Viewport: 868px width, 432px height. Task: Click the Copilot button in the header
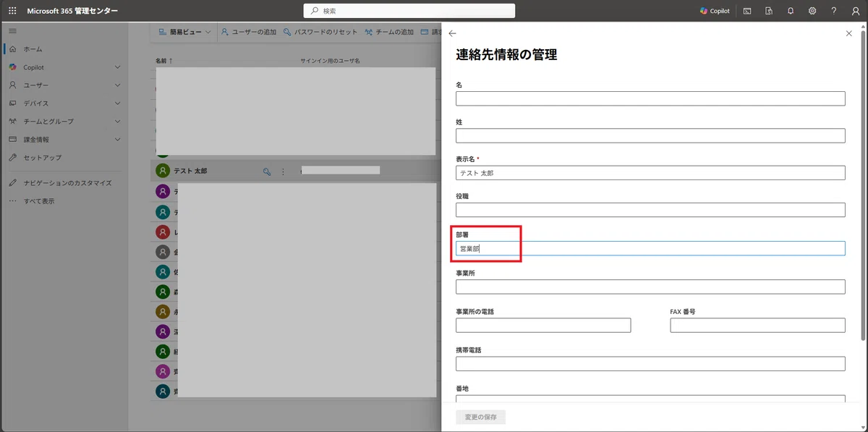pyautogui.click(x=715, y=11)
